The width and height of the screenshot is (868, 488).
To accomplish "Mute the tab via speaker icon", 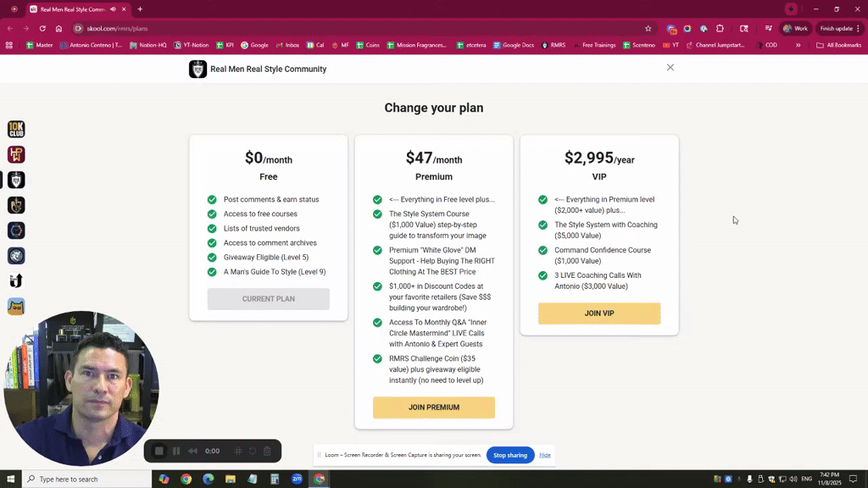I will 113,9.
